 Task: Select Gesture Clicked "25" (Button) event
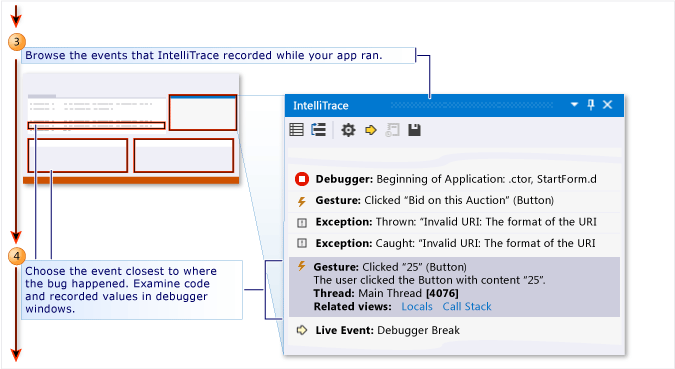[454, 287]
